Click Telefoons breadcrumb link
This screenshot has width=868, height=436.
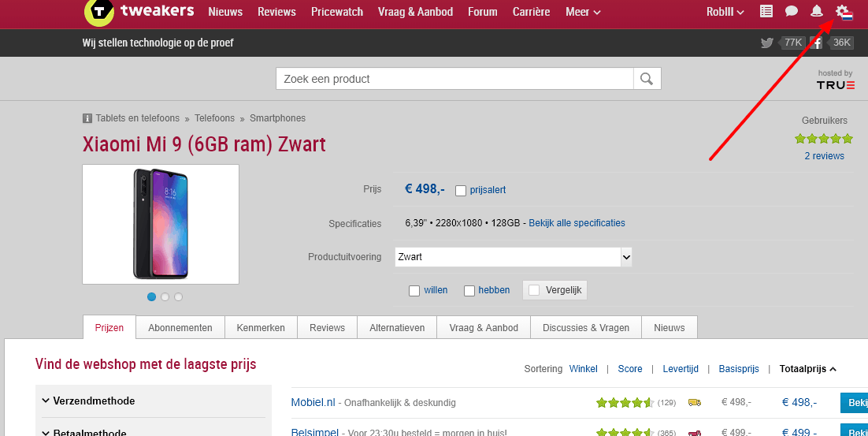point(215,118)
